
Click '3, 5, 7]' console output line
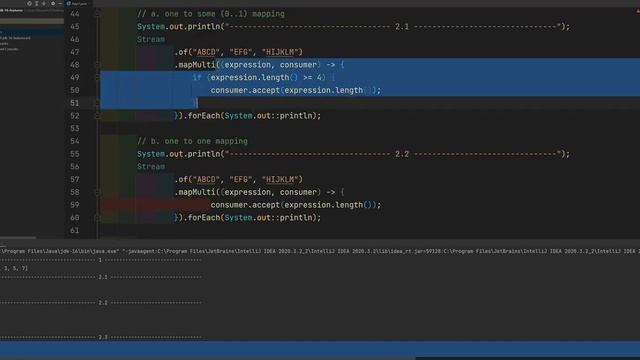[x=15, y=268]
